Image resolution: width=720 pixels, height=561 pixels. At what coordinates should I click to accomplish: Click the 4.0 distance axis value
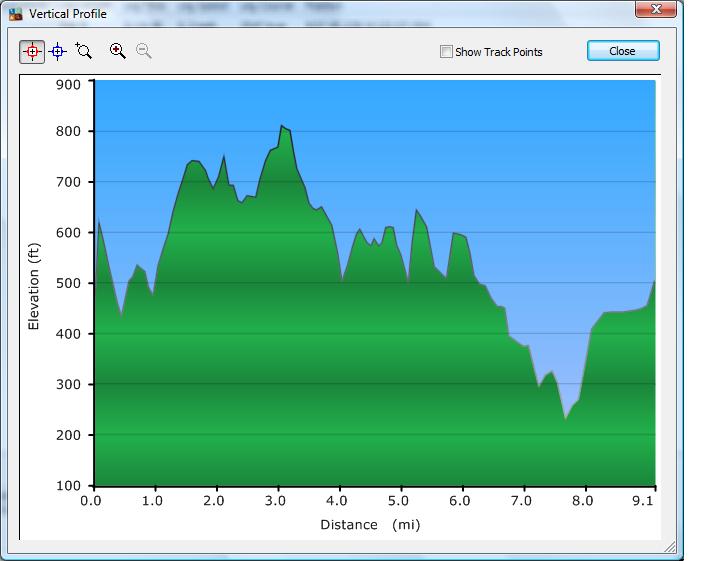[336, 501]
